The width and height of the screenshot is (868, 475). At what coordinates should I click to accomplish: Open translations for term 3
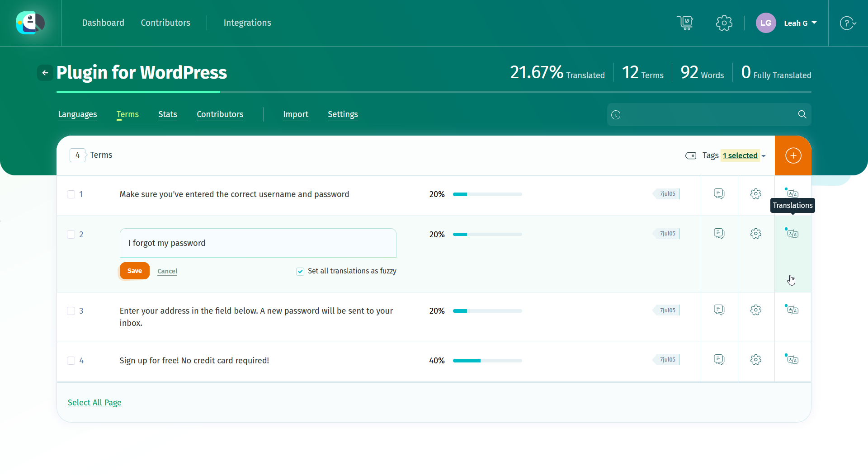(793, 310)
